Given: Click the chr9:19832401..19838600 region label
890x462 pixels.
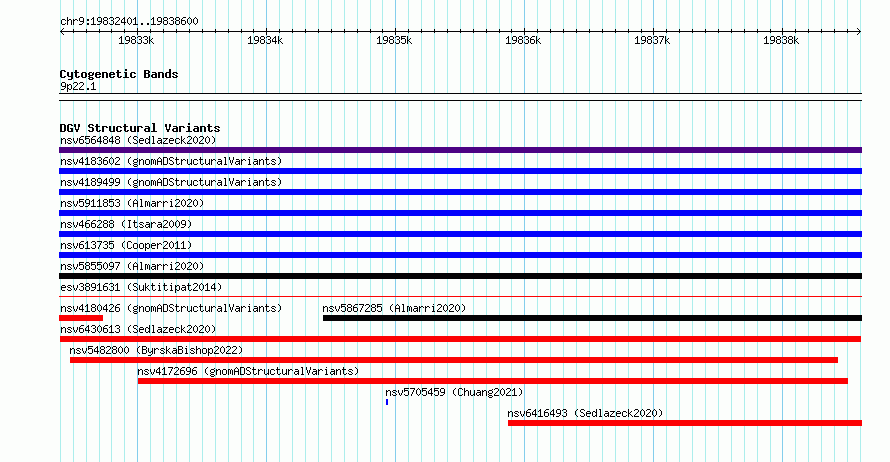Looking at the screenshot, I should tap(129, 21).
